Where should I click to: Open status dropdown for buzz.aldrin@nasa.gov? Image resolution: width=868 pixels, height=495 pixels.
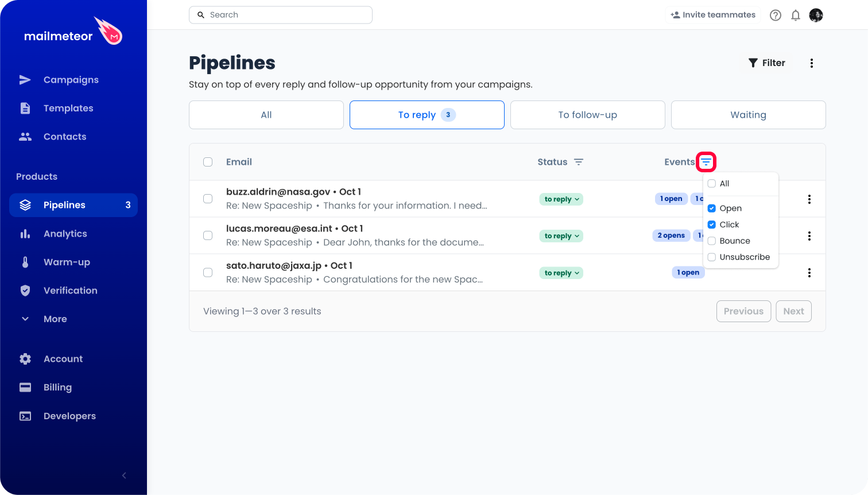(561, 199)
